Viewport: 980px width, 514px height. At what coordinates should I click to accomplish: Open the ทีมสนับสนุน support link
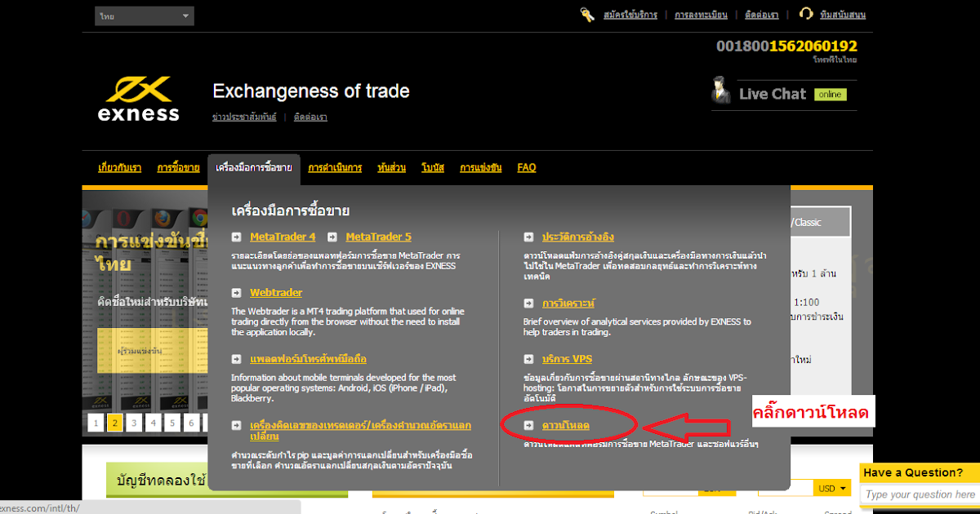point(842,15)
